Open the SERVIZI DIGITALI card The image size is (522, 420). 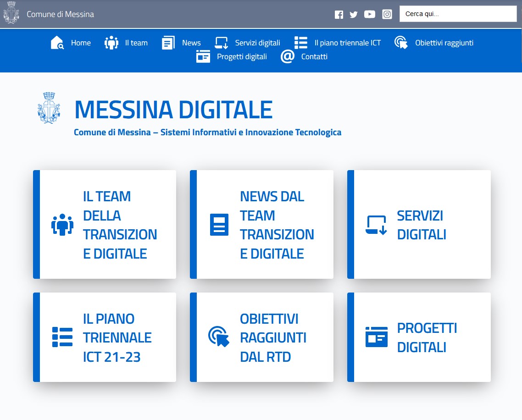coord(419,225)
